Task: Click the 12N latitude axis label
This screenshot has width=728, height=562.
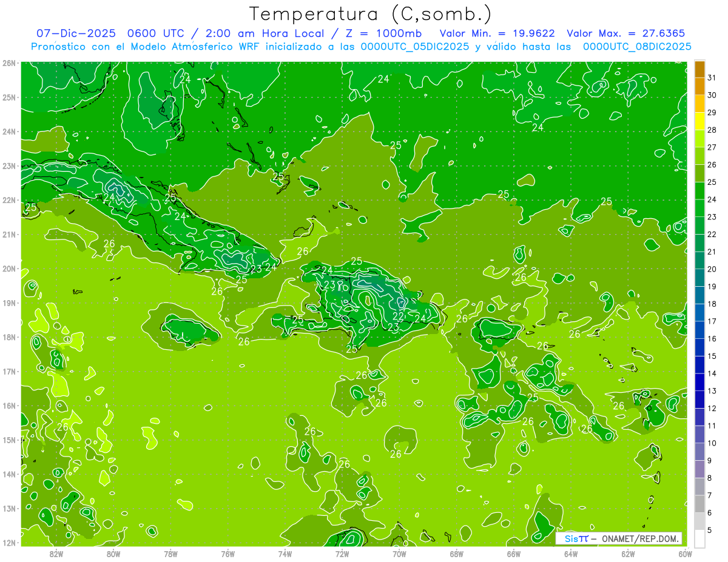Action: point(9,543)
